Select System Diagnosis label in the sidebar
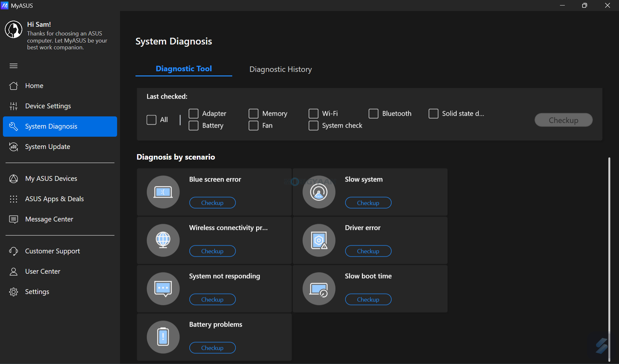The width and height of the screenshot is (619, 364). tap(51, 126)
